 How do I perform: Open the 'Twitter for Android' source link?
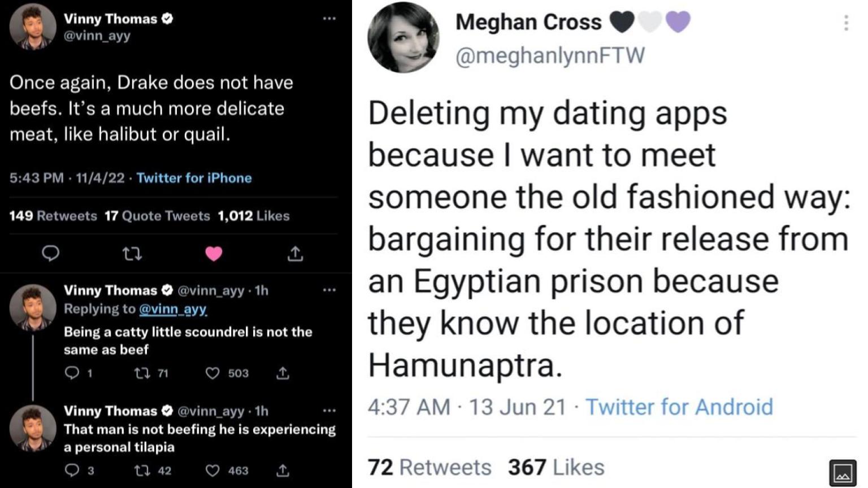click(679, 407)
